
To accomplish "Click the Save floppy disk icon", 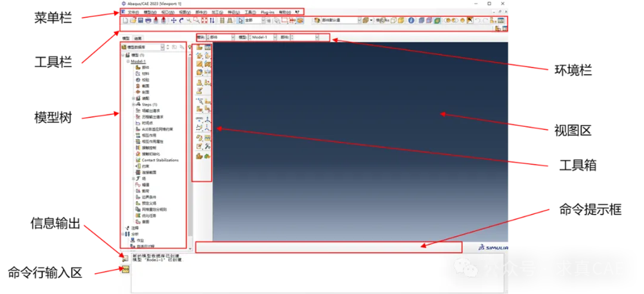I will tap(141, 20).
